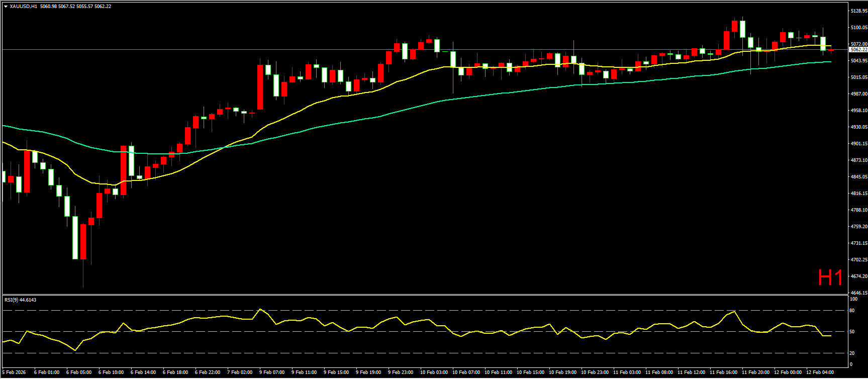868x379 pixels.
Task: Click the RSI scale value 50
Action: [852, 332]
